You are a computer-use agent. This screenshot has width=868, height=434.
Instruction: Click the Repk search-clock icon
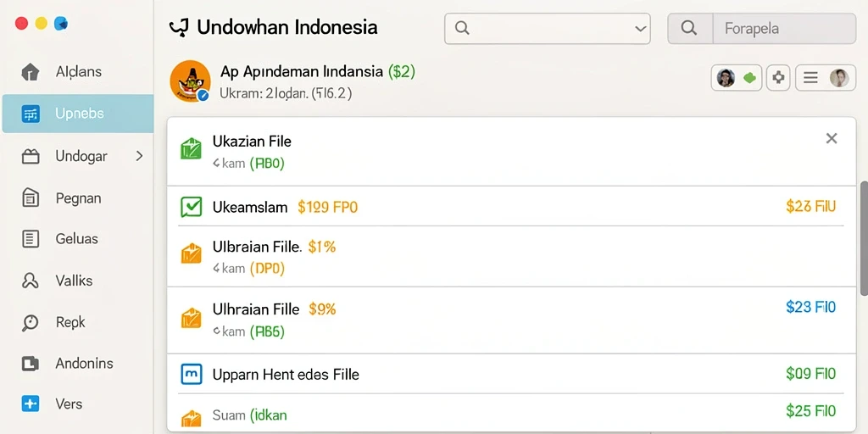(31, 322)
